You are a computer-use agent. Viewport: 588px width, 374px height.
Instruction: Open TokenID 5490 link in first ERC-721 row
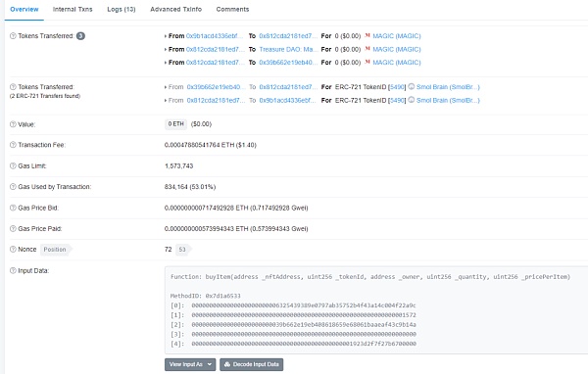397,87
